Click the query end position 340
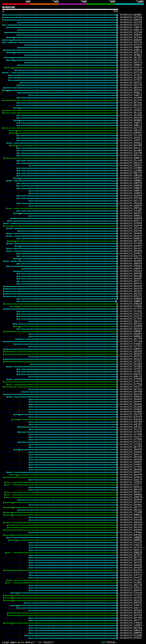The image size is (146, 644). click(x=115, y=11)
